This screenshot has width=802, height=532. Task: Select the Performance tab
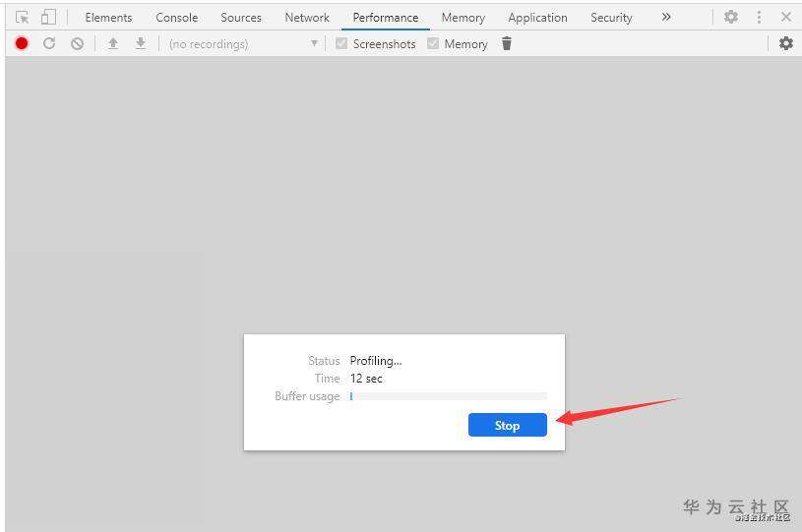pos(386,18)
